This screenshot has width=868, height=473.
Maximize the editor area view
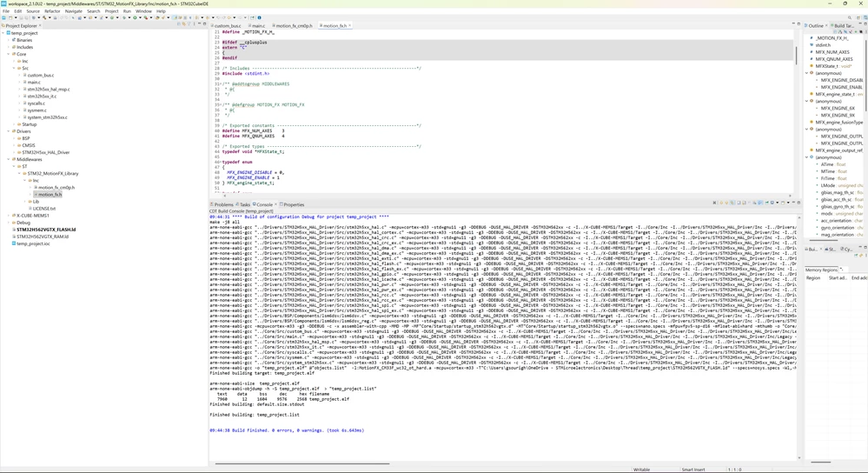[x=798, y=24]
